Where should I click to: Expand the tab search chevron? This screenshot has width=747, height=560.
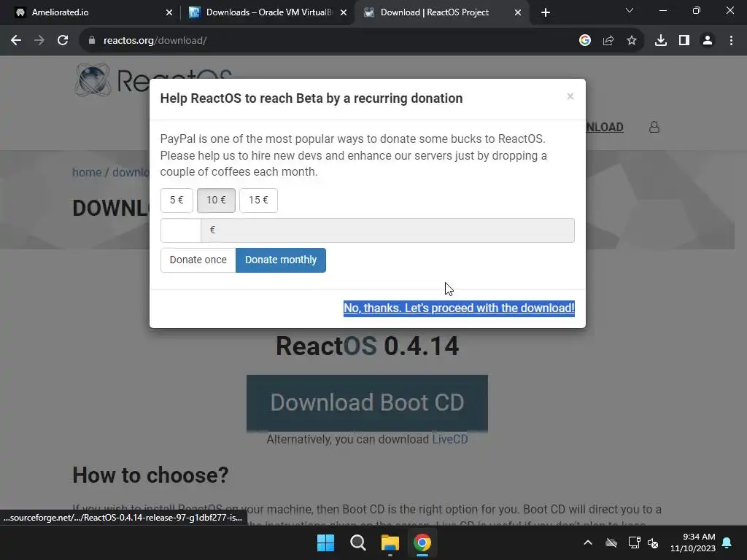(x=630, y=10)
